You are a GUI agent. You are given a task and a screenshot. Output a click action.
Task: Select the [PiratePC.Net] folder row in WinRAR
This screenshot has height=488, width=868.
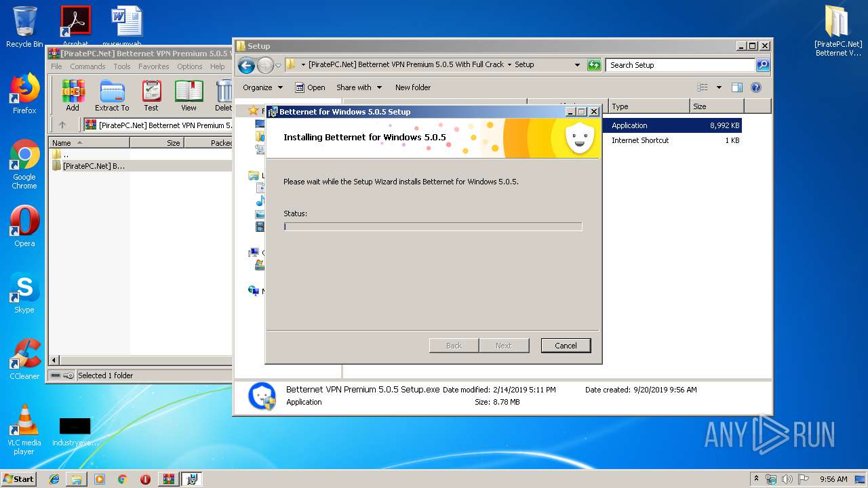[x=140, y=165]
